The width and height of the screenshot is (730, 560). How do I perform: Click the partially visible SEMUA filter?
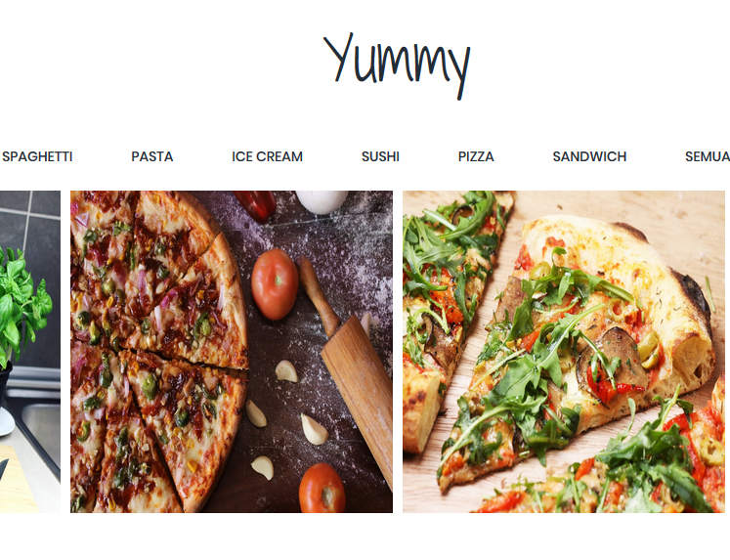click(x=708, y=156)
